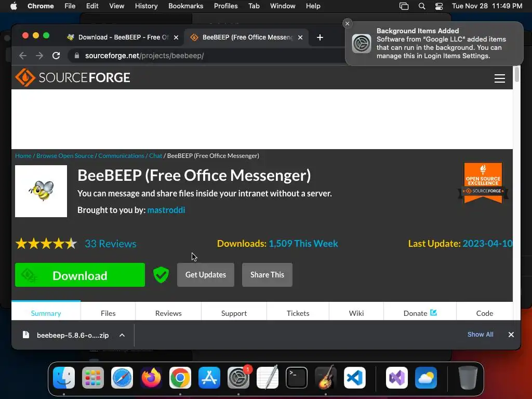Click the Open Source Excellence badge
Screen dimensions: 532x399
click(x=483, y=182)
